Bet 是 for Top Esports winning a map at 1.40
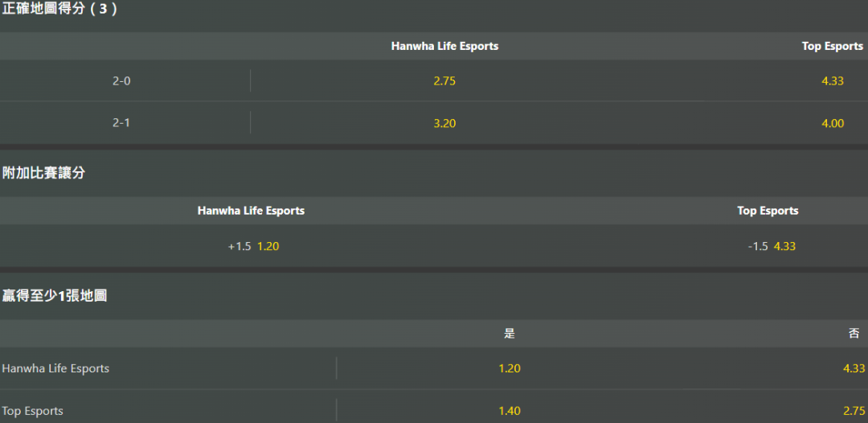868x423 pixels. pos(510,411)
